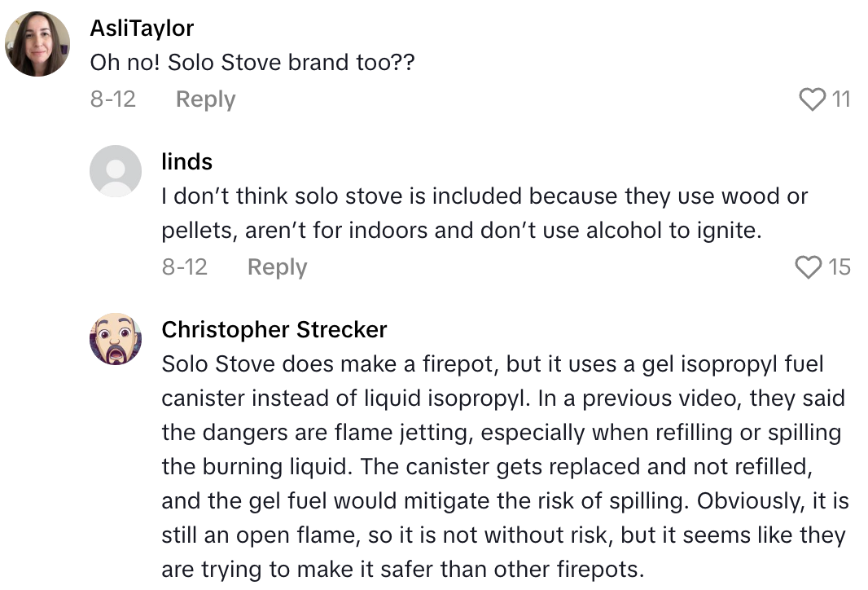Select Reply below Christopher Strecker's comment

click(x=277, y=587)
